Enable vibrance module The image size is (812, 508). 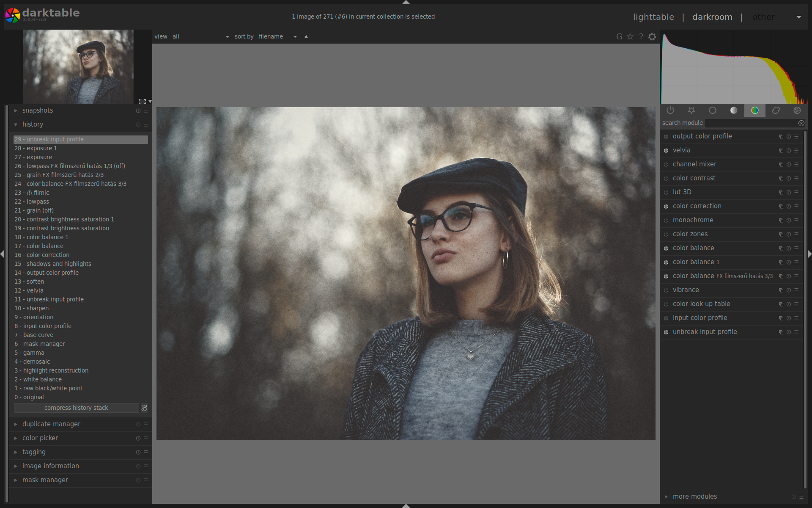[666, 290]
